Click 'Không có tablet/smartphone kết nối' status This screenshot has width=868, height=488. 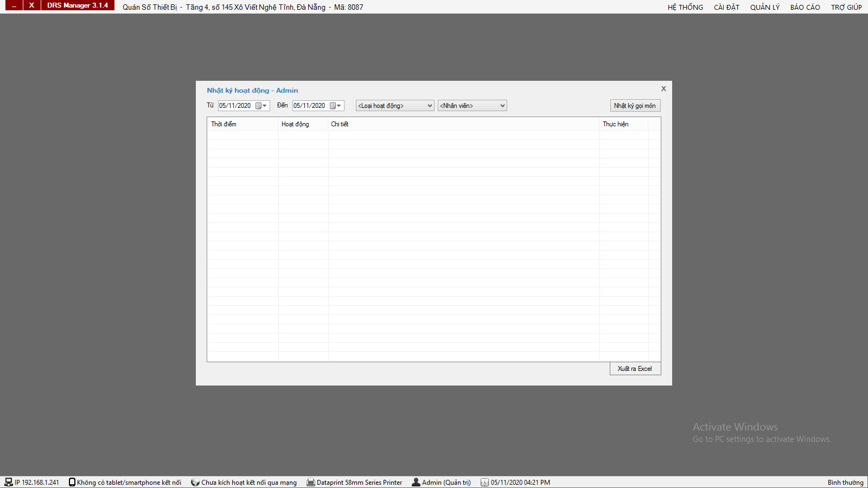(129, 483)
